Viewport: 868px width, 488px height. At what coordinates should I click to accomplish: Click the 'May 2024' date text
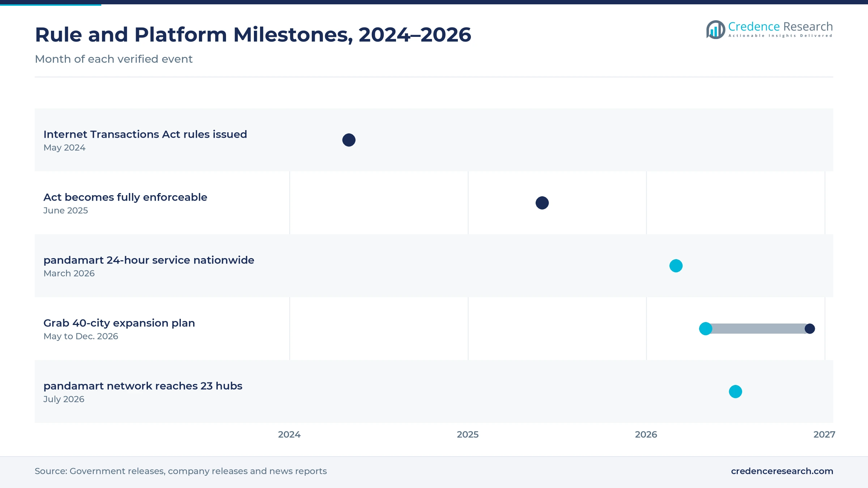64,147
